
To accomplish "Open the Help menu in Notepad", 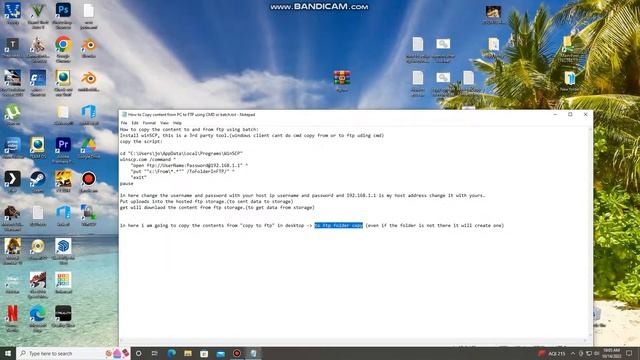I will point(177,123).
